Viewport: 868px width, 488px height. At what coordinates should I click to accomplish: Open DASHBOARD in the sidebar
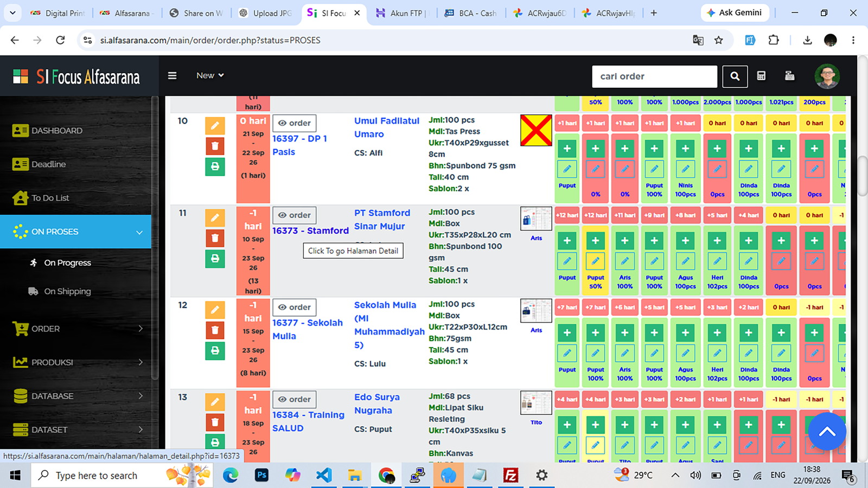coord(48,131)
